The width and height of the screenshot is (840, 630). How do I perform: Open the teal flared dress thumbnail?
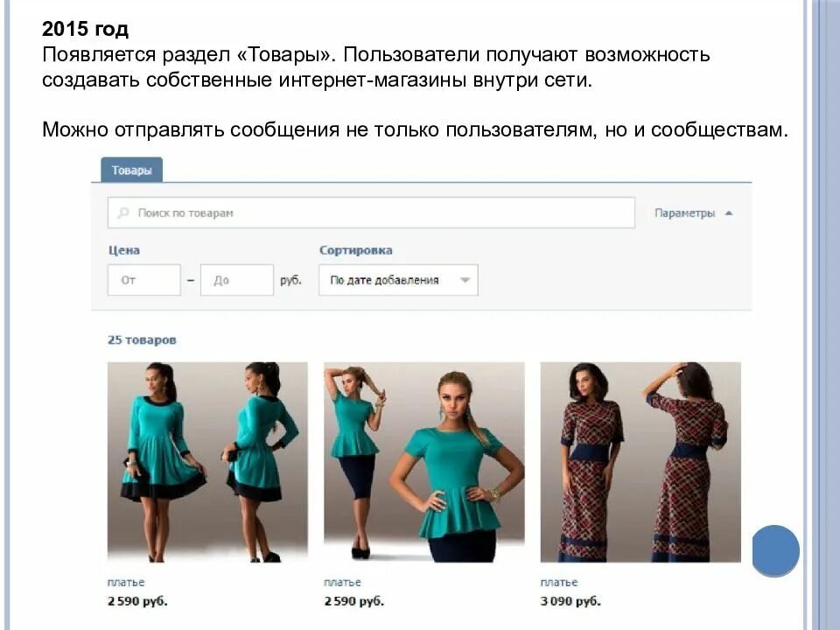207,462
